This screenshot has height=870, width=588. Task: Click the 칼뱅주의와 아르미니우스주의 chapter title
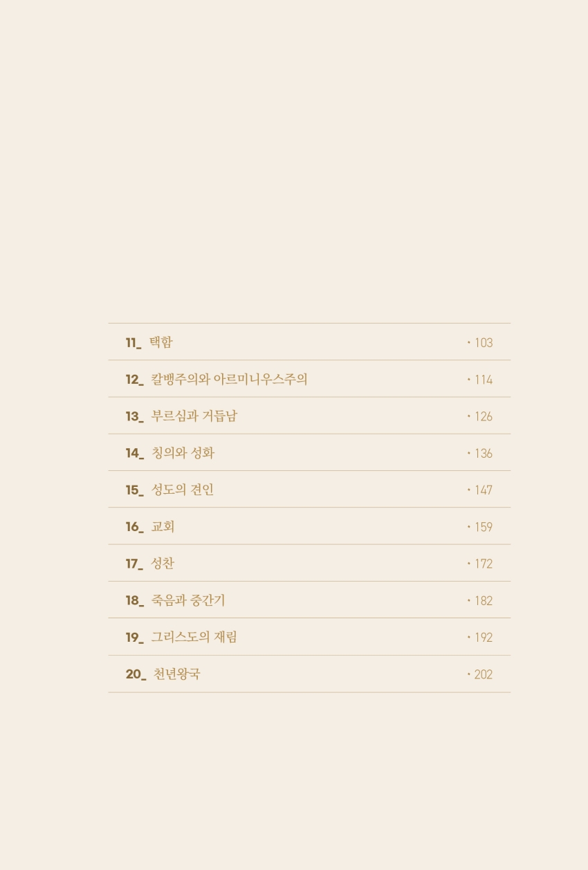[229, 379]
